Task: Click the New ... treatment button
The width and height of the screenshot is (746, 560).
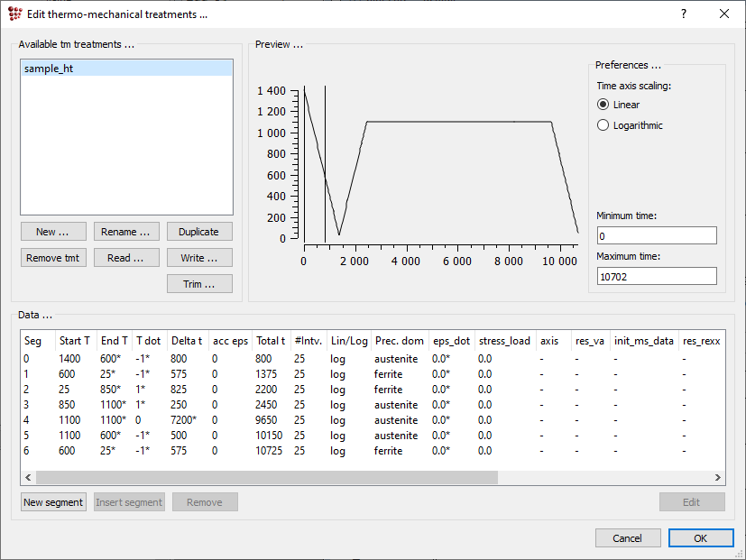Action: [53, 232]
